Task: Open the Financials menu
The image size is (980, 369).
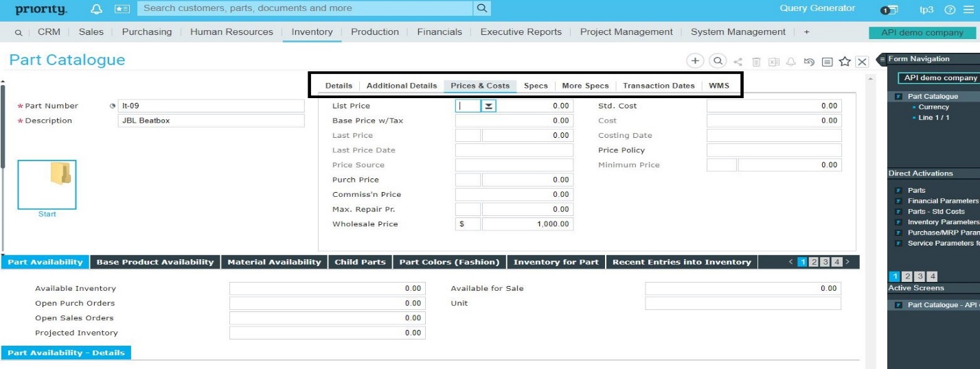Action: [439, 32]
